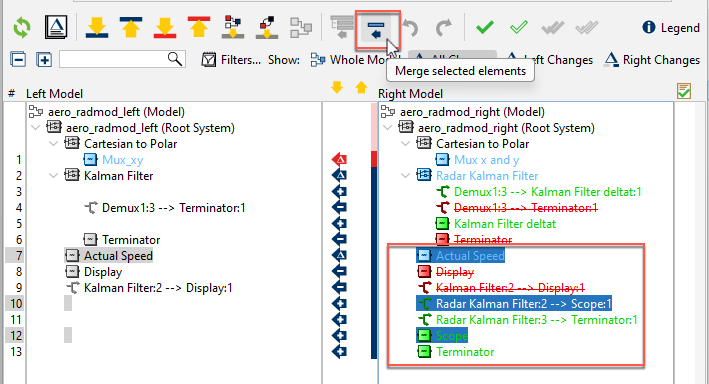
Task: Click blue plus marker on row 3
Action: coord(339,192)
